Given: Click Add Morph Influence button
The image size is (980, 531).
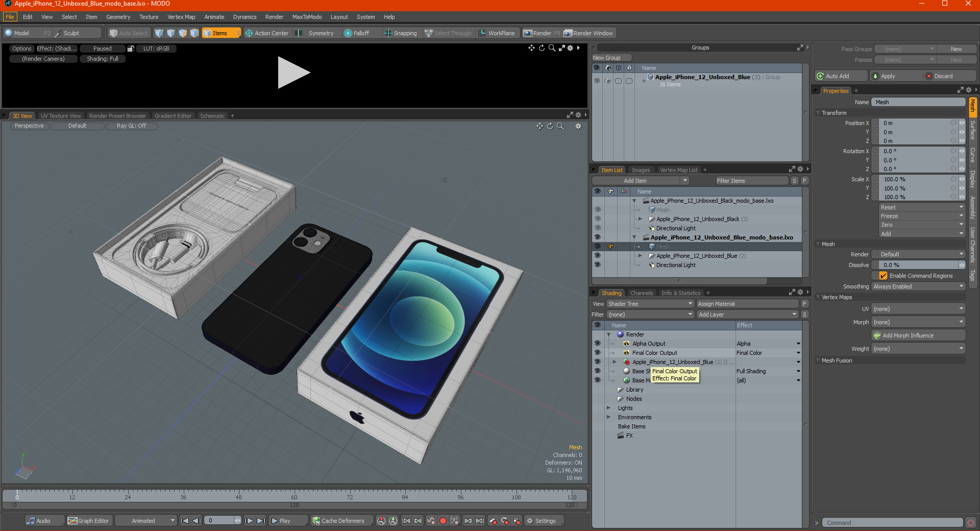Looking at the screenshot, I should [x=918, y=335].
